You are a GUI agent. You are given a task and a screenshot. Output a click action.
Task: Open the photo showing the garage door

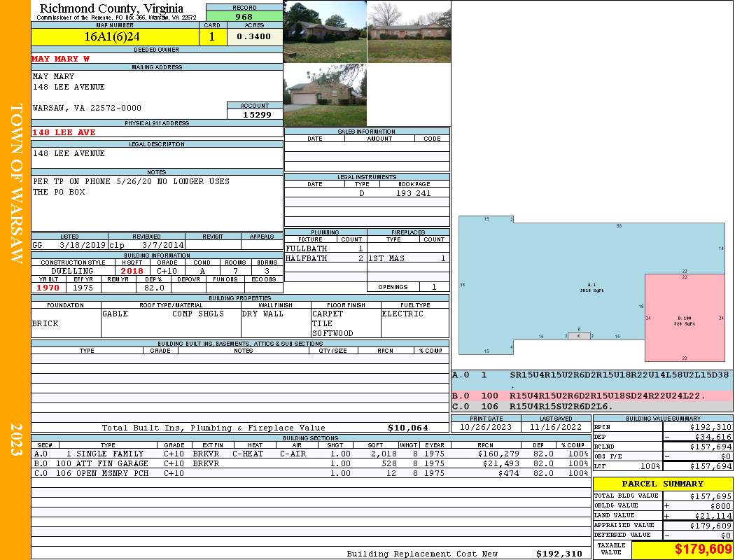pos(325,94)
